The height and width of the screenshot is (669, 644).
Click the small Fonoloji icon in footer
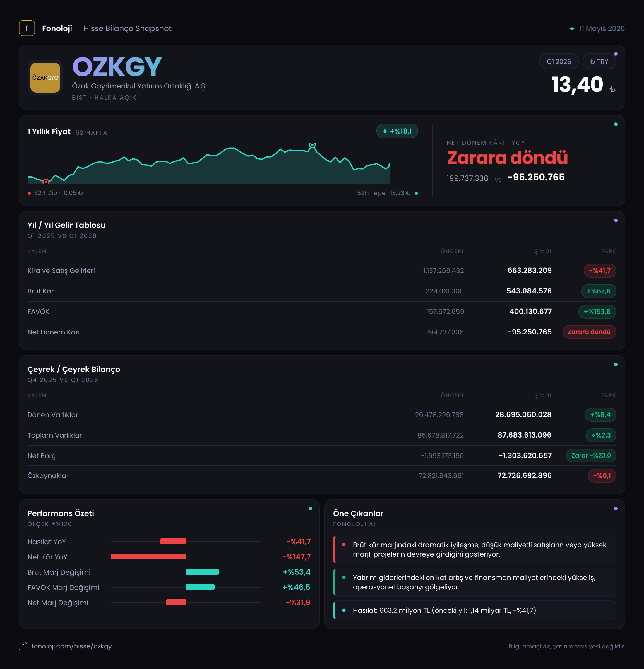point(23,646)
